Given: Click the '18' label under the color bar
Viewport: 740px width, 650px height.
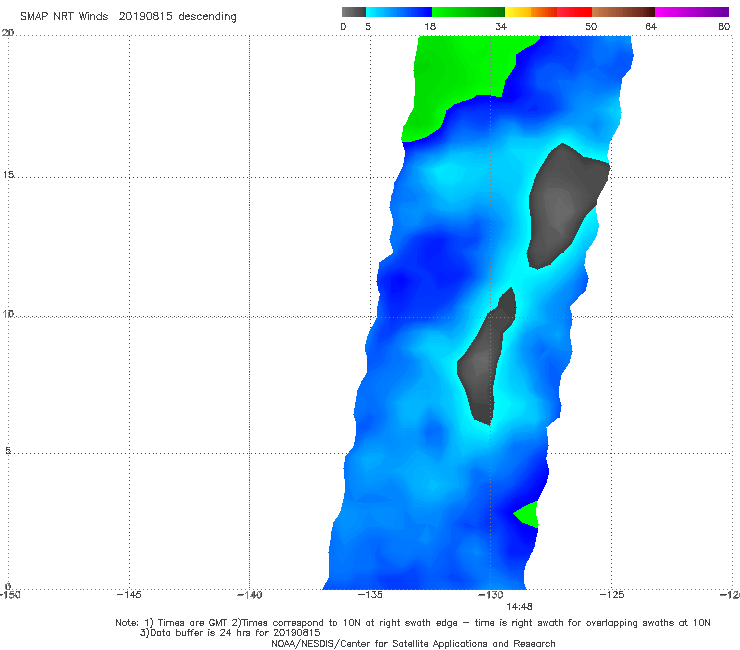Looking at the screenshot, I should pyautogui.click(x=430, y=27).
